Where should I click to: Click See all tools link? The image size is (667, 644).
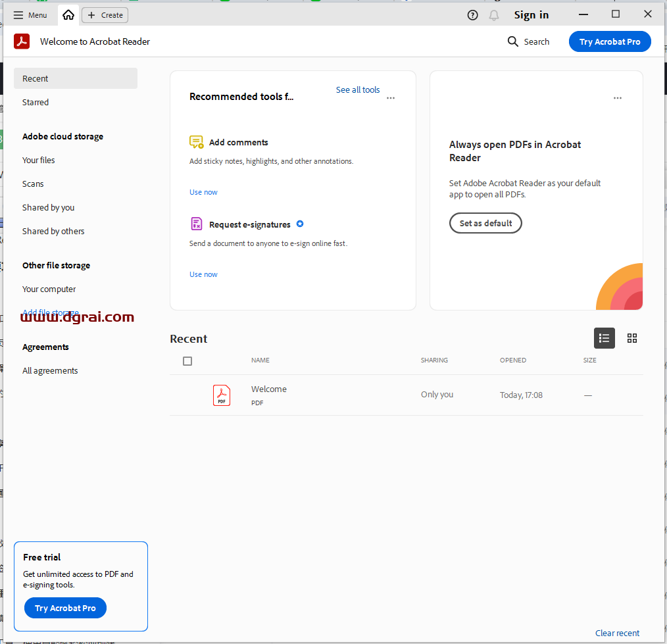click(358, 89)
